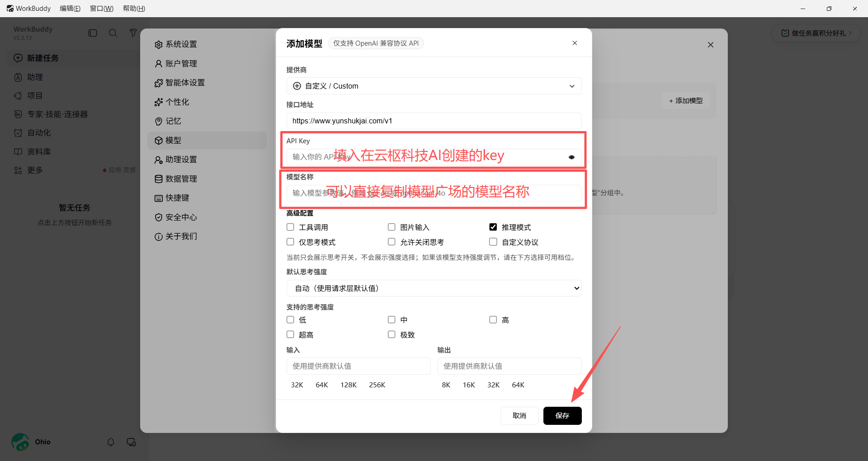Image resolution: width=868 pixels, height=461 pixels.
Task: Open the search icon in sidebar header
Action: (113, 33)
